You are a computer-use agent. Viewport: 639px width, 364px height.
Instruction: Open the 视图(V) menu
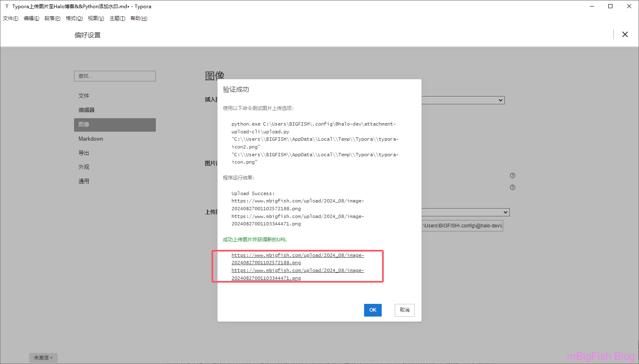click(96, 18)
